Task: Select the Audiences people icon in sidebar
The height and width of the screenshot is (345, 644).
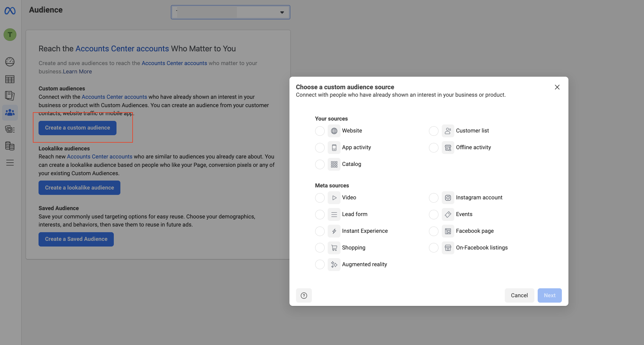Action: point(10,113)
